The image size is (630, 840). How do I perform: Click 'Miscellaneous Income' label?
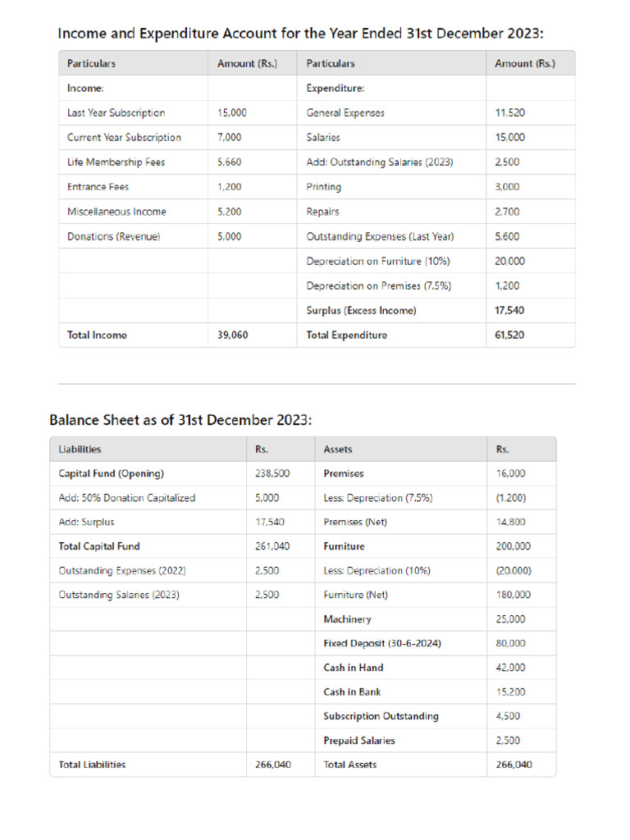[116, 212]
